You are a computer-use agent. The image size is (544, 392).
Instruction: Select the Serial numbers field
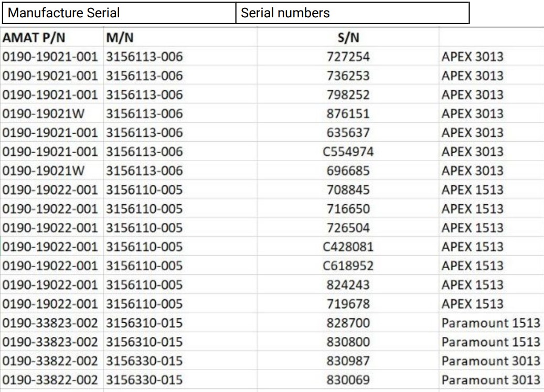point(353,13)
